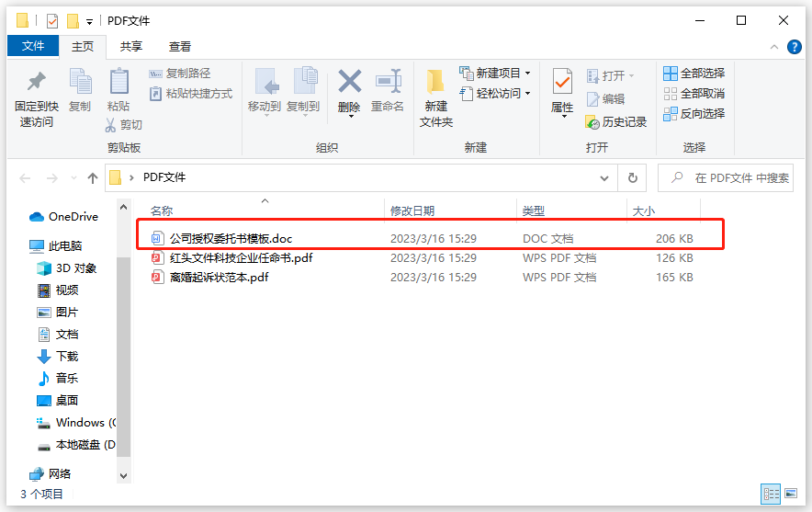Image resolution: width=812 pixels, height=512 pixels.
Task: Open the Easy access (轻松访问) dropdown
Action: 494,94
